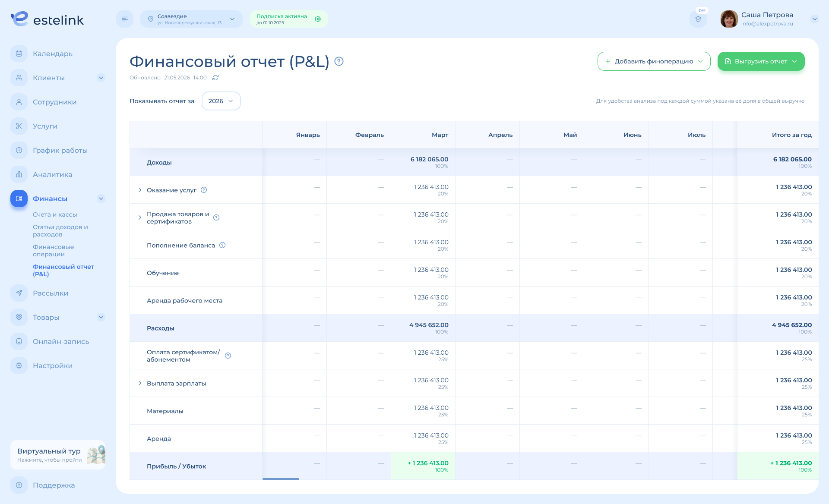The height and width of the screenshot is (504, 829).
Task: Click the horizontal scrollbar under the table
Action: pyautogui.click(x=281, y=479)
